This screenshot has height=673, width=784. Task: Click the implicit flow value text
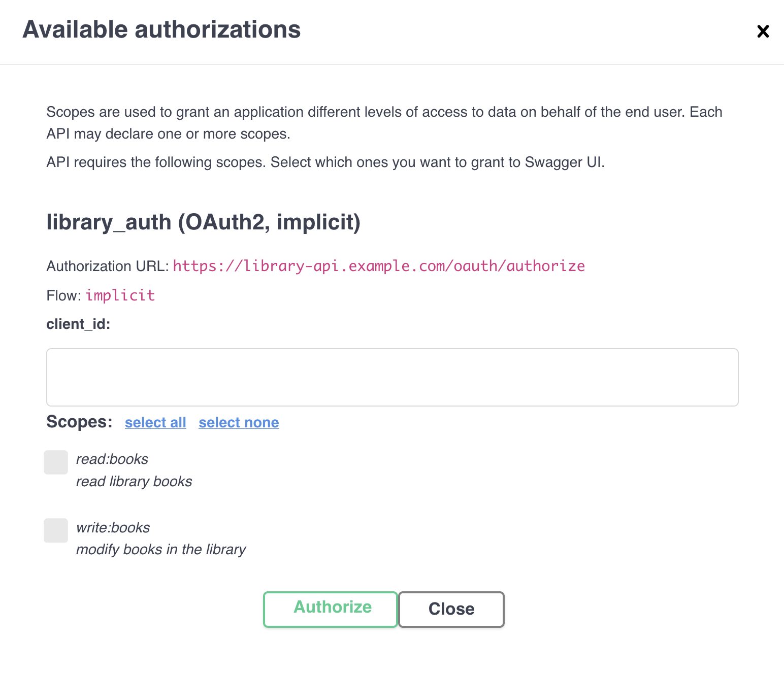point(121,295)
